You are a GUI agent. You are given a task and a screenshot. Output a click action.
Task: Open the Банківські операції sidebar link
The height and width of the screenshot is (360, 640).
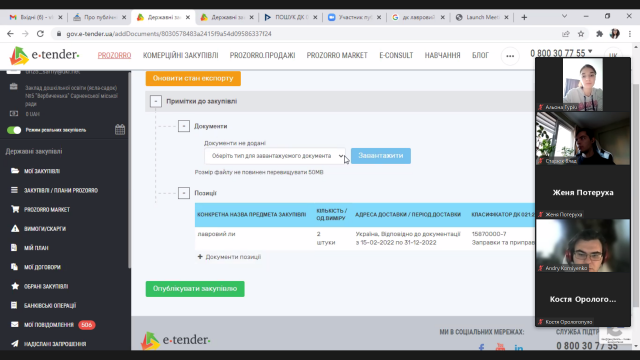point(50,305)
